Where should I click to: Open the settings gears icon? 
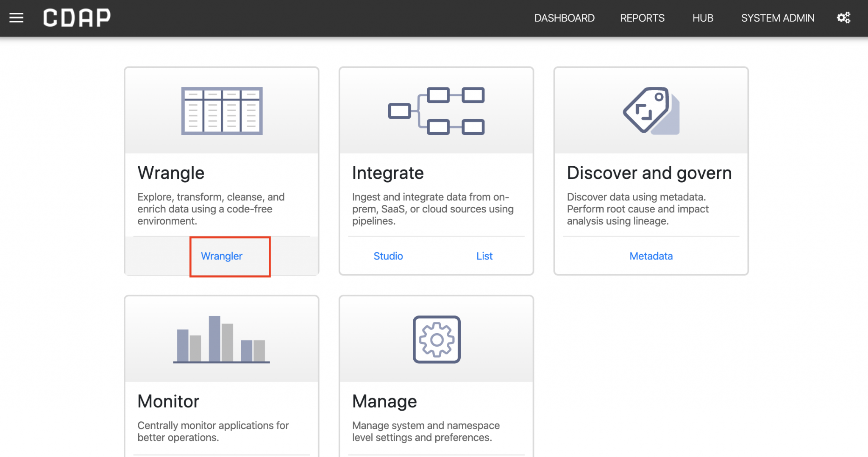[x=843, y=18]
